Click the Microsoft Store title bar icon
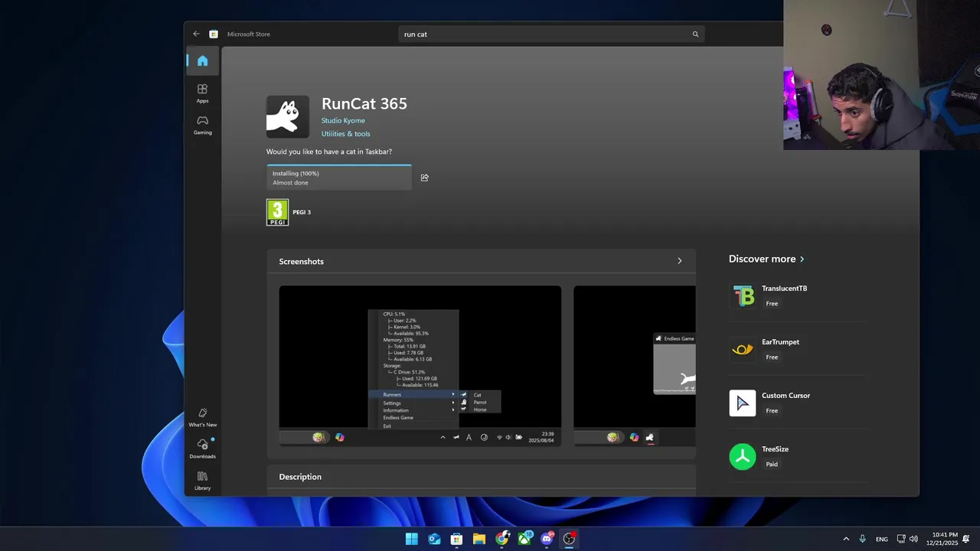The width and height of the screenshot is (980, 551). tap(214, 34)
